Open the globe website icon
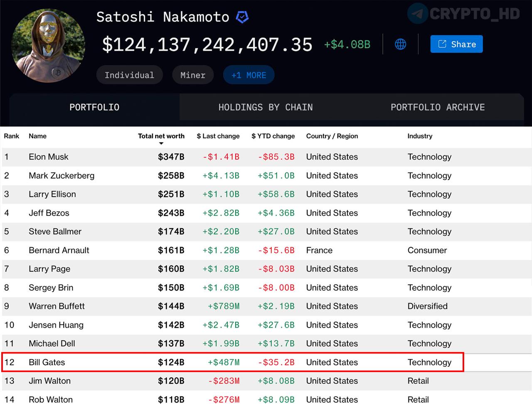 pos(400,44)
